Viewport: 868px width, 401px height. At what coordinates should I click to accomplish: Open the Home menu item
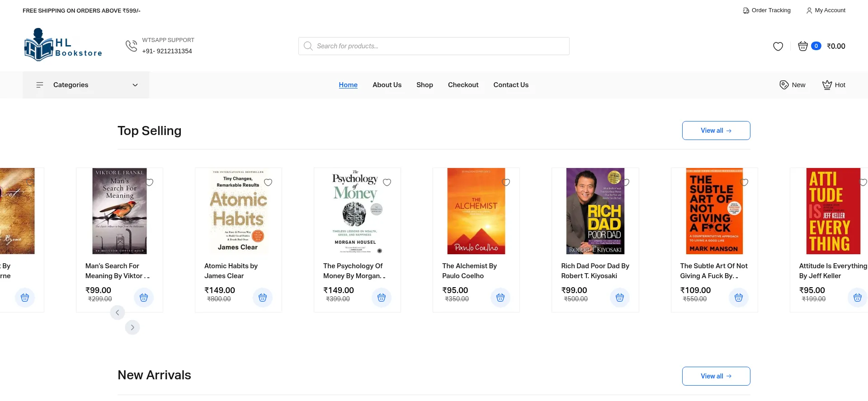click(348, 85)
